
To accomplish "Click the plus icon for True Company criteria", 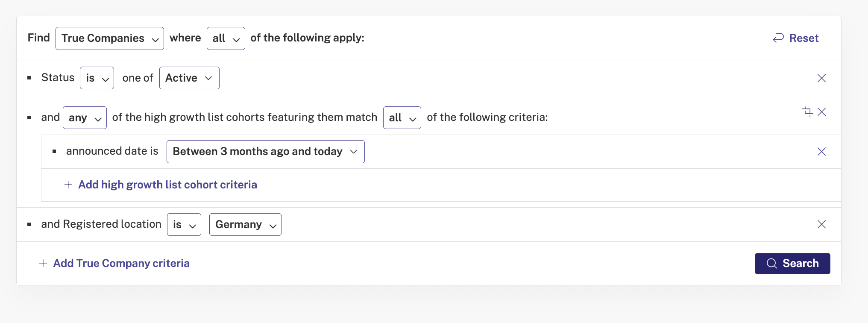I will (43, 263).
